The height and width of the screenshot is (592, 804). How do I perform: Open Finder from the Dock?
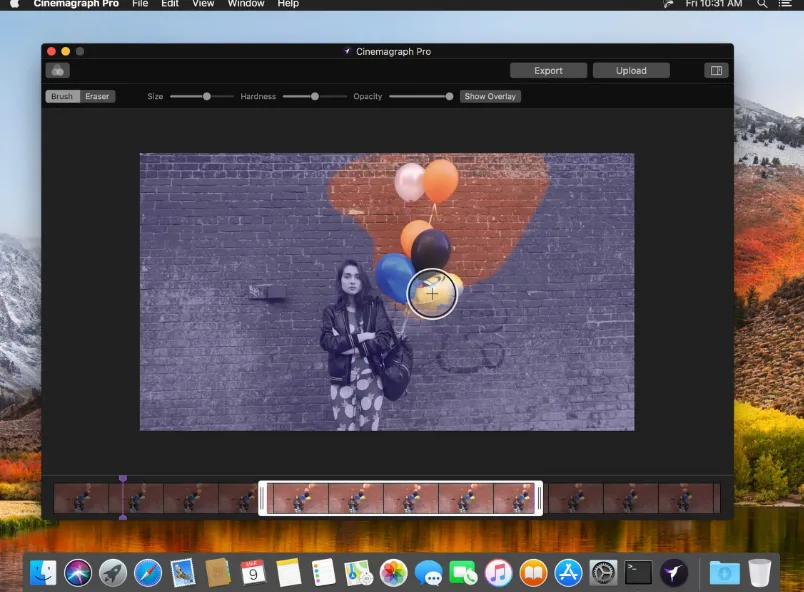[43, 573]
